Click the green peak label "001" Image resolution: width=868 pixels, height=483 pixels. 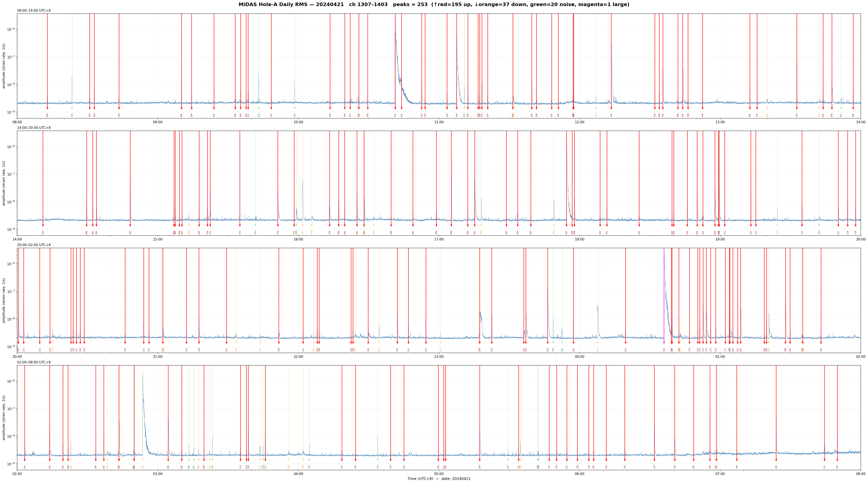[x=72, y=115]
